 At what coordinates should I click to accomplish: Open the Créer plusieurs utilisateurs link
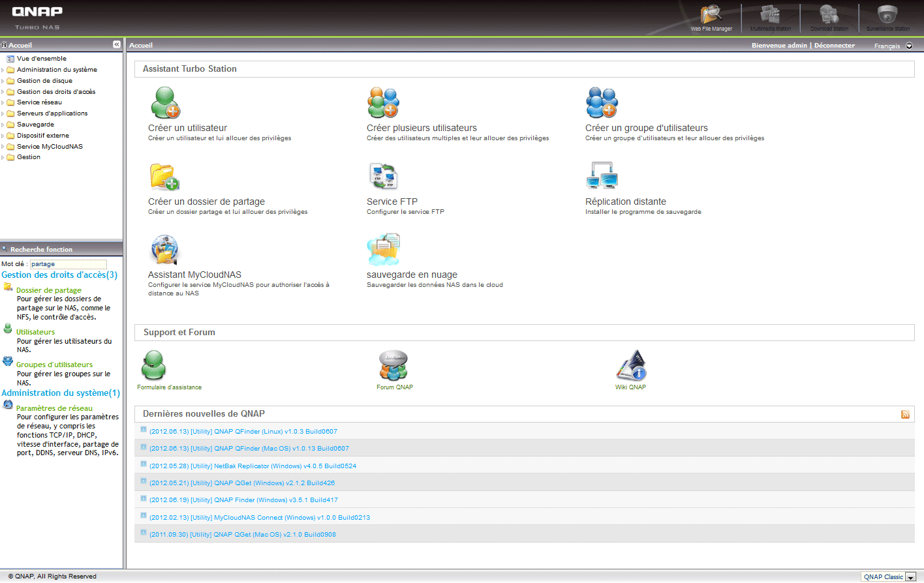(422, 128)
